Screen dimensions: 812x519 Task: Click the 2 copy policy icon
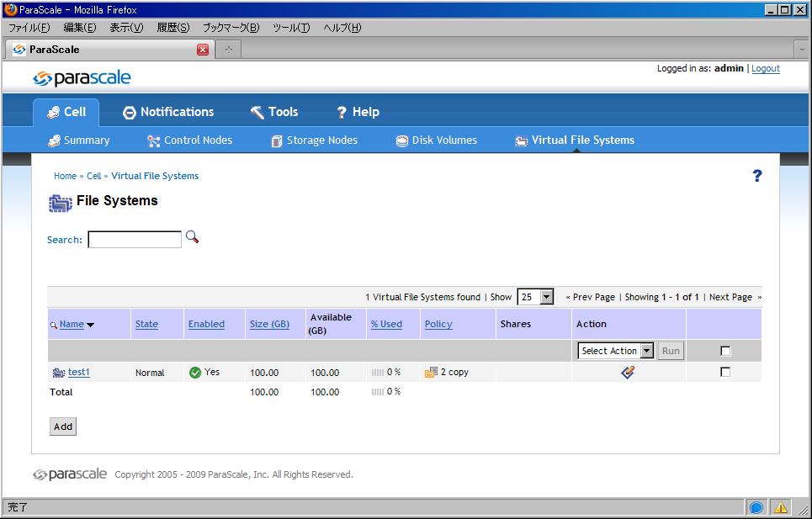pos(431,372)
